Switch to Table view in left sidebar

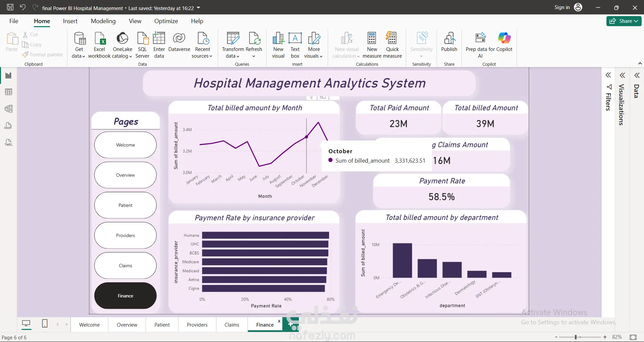pos(9,92)
